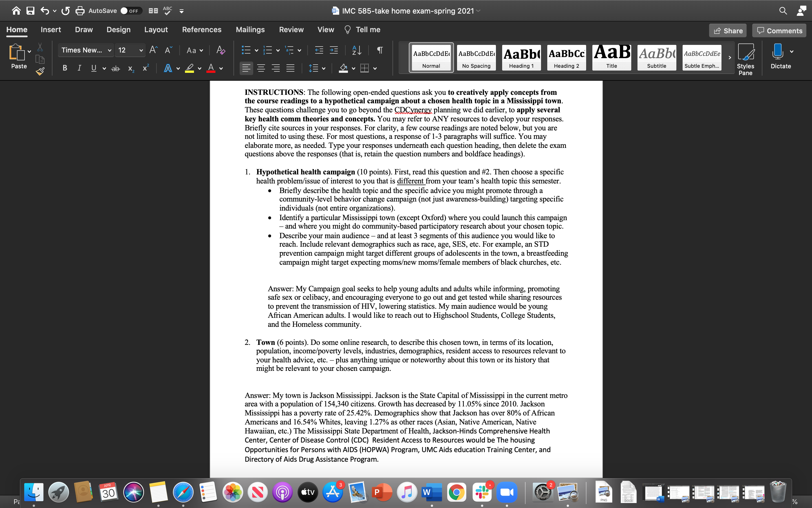Toggle align left button
The width and height of the screenshot is (812, 508).
[x=246, y=68]
